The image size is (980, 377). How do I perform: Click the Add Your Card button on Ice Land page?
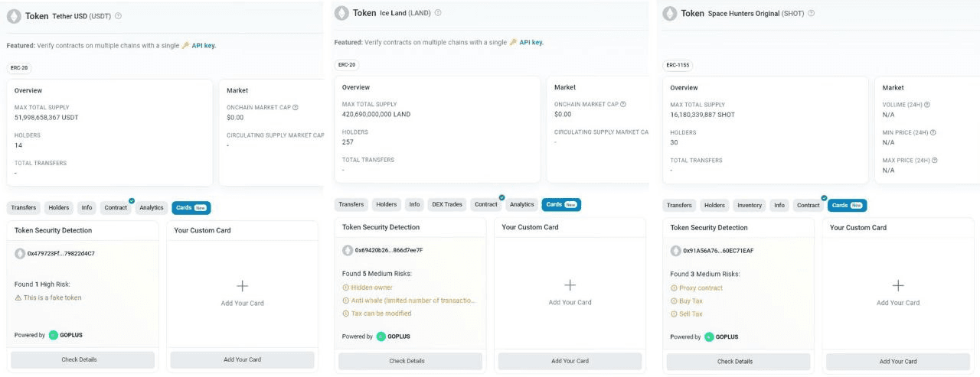click(x=570, y=361)
